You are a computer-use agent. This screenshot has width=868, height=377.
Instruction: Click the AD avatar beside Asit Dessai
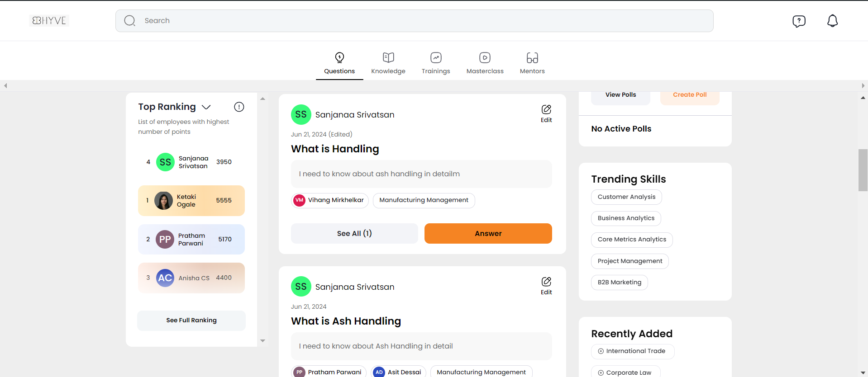pyautogui.click(x=379, y=372)
